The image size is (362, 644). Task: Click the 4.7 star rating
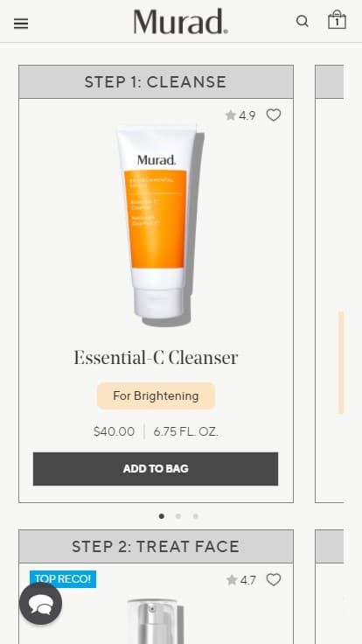(x=241, y=580)
